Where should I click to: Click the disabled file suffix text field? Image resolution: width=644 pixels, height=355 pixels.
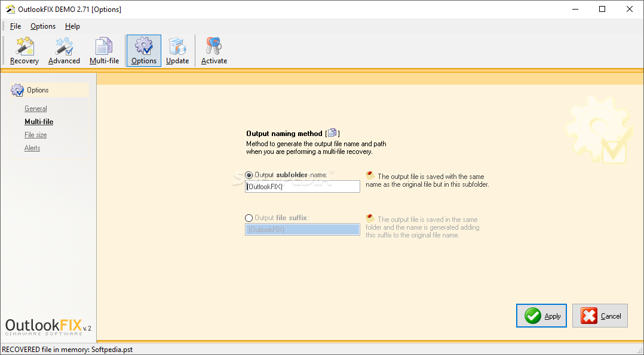click(303, 230)
